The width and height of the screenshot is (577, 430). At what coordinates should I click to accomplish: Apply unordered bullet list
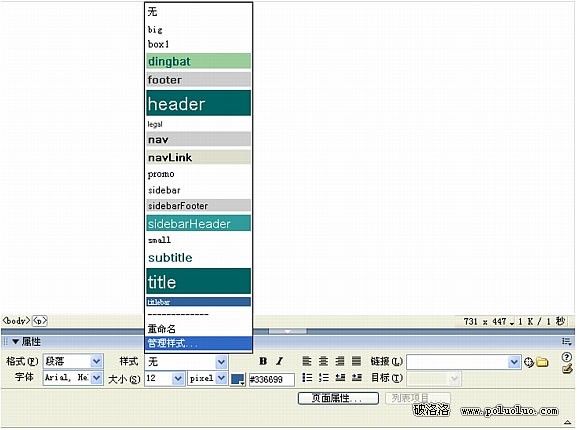click(307, 377)
